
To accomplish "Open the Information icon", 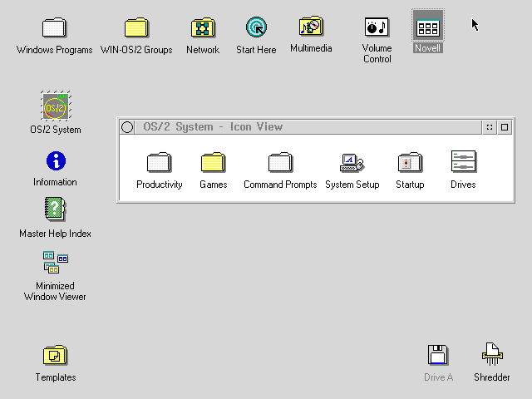I will pyautogui.click(x=56, y=160).
